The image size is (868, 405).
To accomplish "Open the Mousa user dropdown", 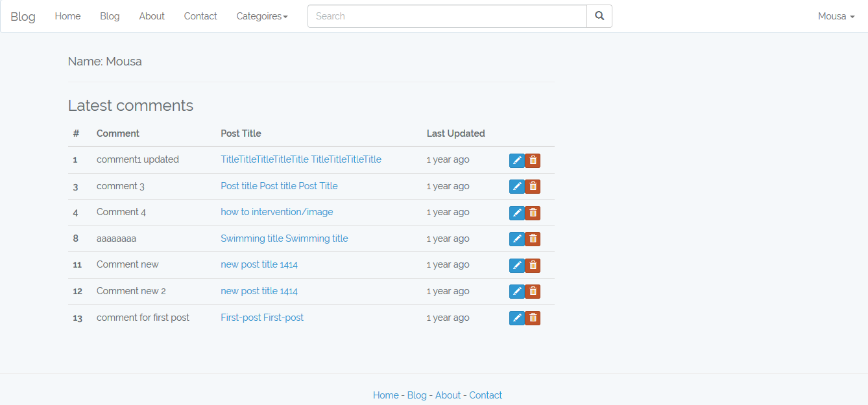I will point(836,16).
